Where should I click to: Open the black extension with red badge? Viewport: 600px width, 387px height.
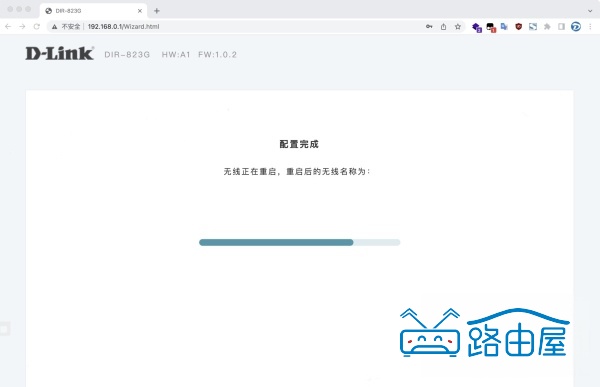491,27
